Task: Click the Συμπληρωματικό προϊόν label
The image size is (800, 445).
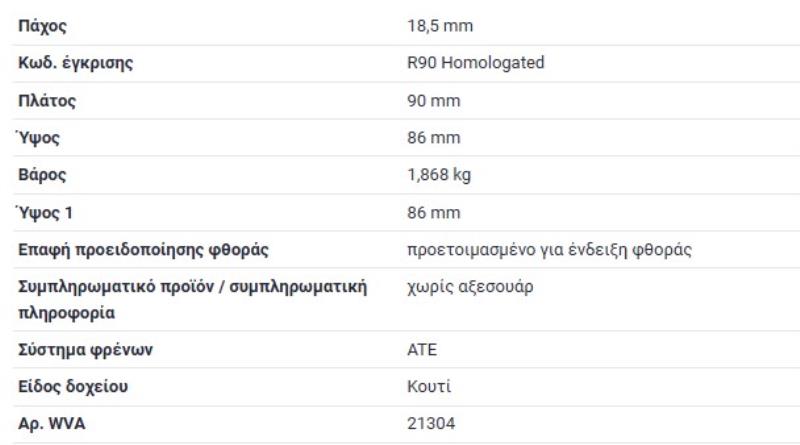Action: coord(192,287)
